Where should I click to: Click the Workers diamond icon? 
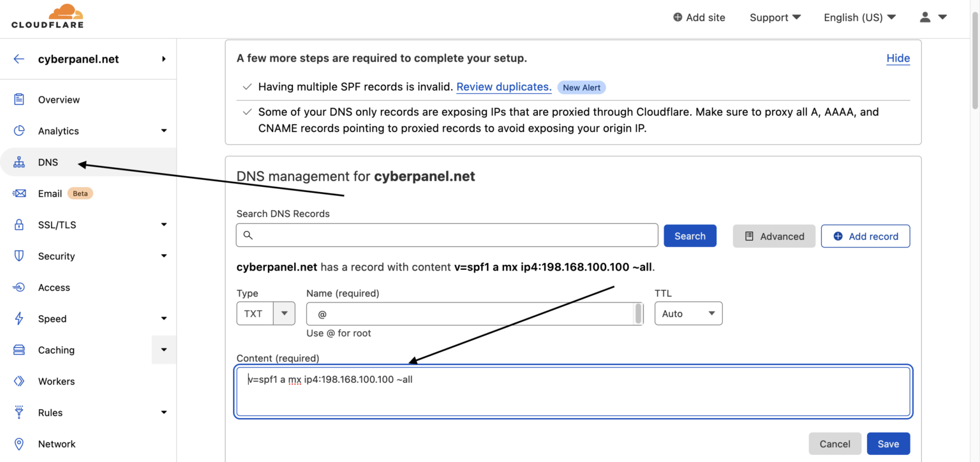[19, 381]
